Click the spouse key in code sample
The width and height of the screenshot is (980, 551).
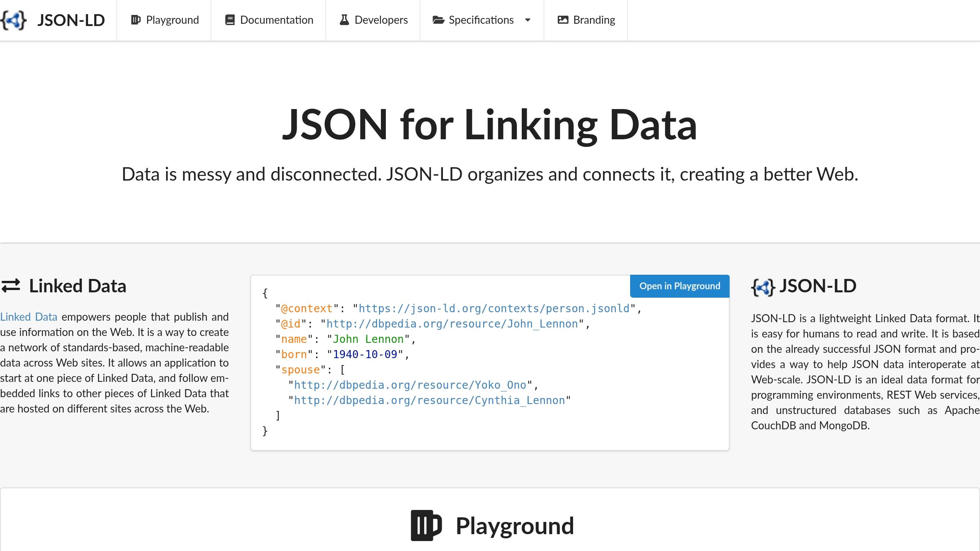(301, 370)
